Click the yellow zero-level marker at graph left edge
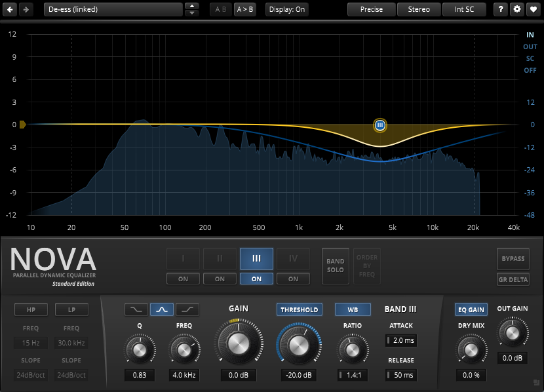The width and height of the screenshot is (544, 392). point(22,125)
